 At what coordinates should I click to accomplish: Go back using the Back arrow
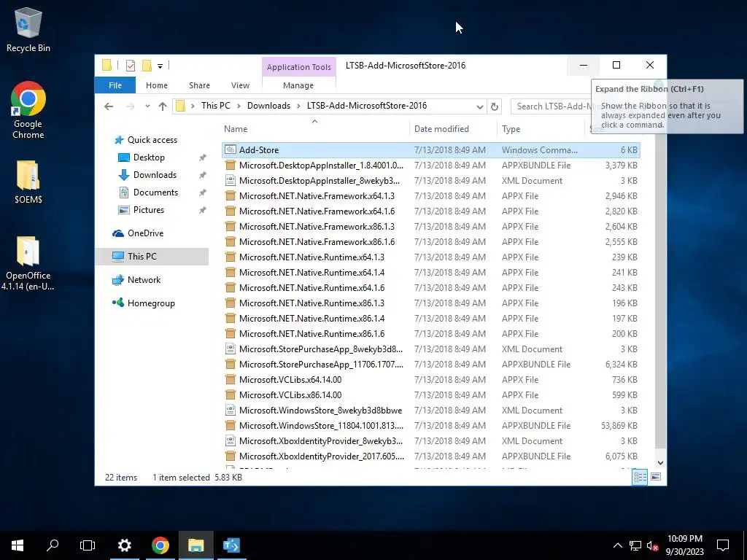point(109,106)
